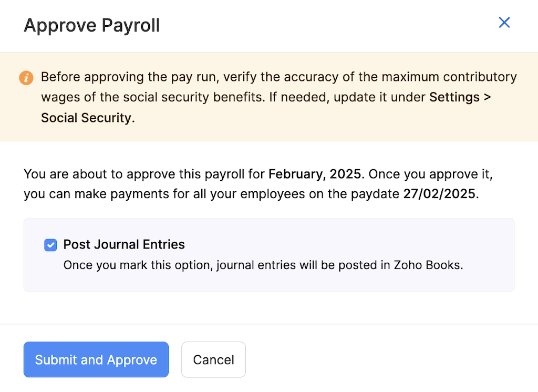Click the paydate text 27/02/2025

439,194
